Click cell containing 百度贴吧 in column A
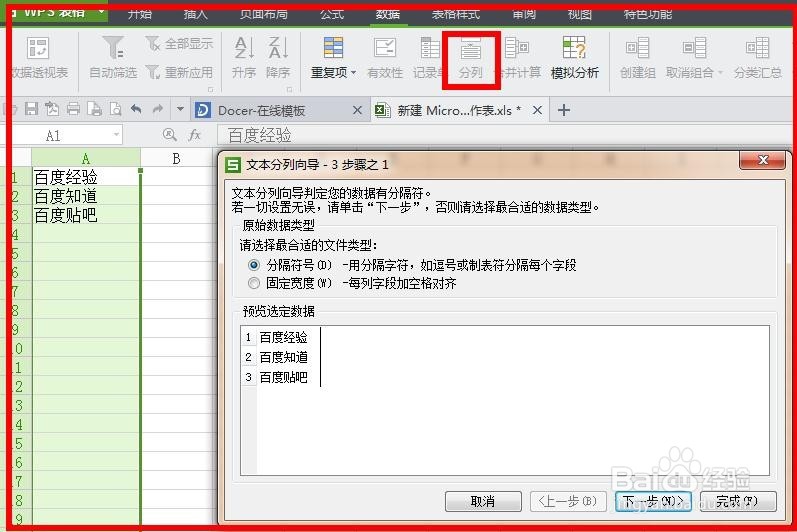The height and width of the screenshot is (532, 797). pos(86,214)
